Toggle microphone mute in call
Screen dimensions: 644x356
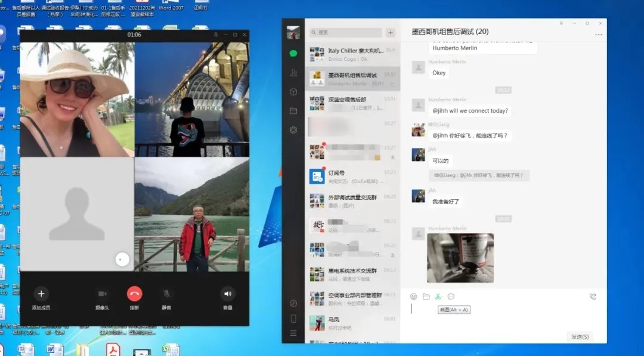click(166, 293)
